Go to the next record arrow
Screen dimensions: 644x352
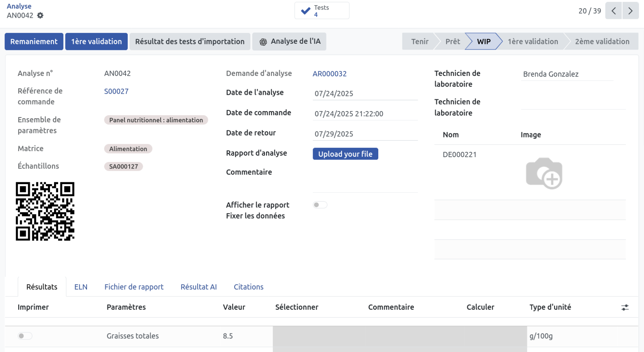tap(630, 11)
